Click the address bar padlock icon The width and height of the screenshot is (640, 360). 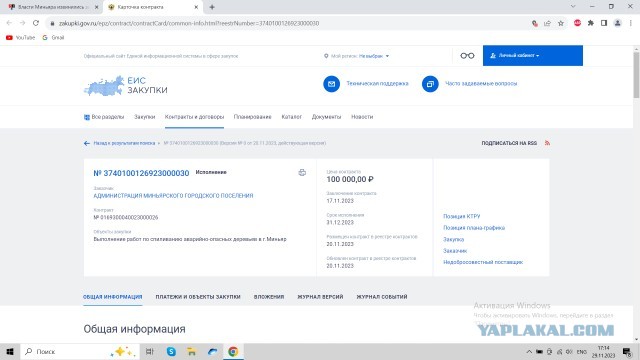coord(52,23)
